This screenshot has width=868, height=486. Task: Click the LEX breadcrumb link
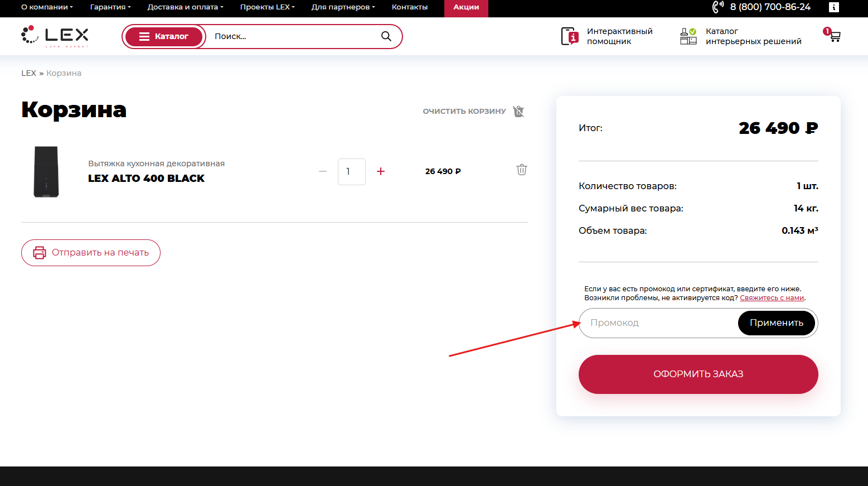click(28, 73)
